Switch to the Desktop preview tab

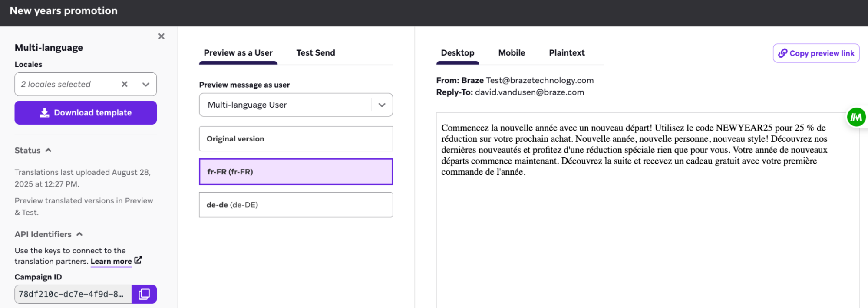click(457, 53)
